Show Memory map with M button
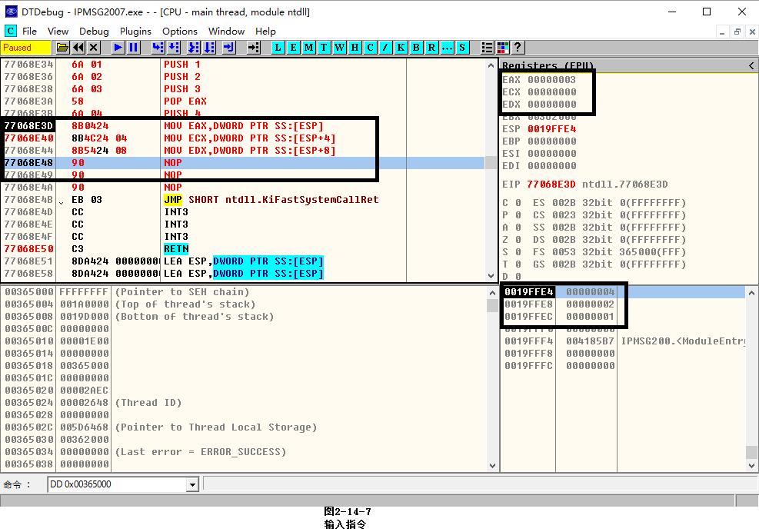Screen dimensions: 759x532 [308, 48]
